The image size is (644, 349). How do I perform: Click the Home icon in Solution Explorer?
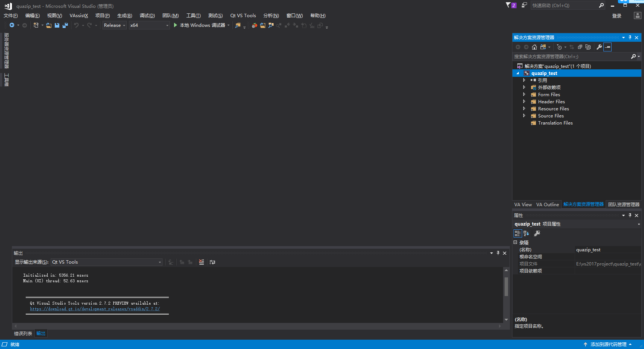[534, 47]
